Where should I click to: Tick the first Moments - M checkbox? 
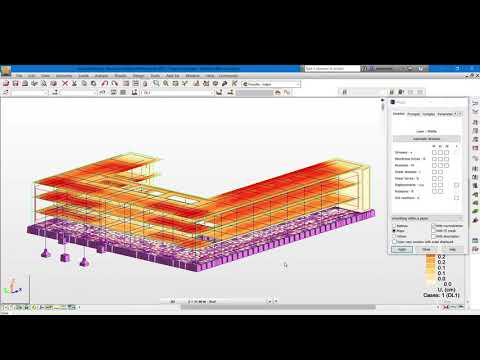(x=434, y=165)
